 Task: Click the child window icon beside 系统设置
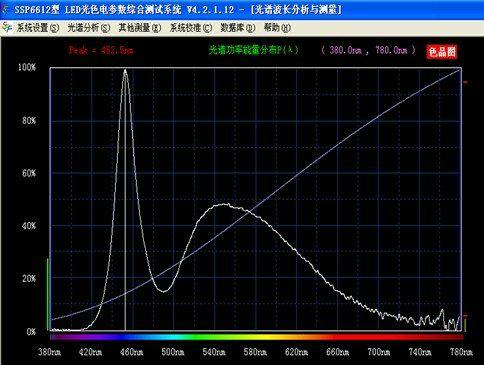pyautogui.click(x=7, y=28)
